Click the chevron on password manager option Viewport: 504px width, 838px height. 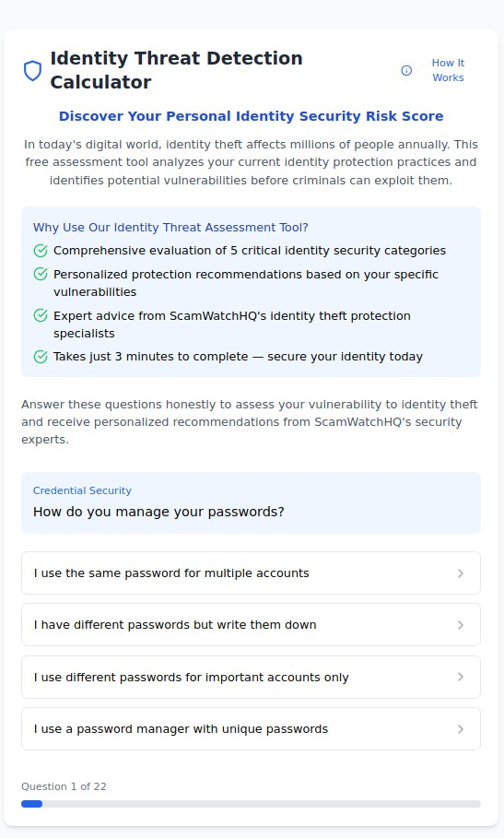click(460, 729)
